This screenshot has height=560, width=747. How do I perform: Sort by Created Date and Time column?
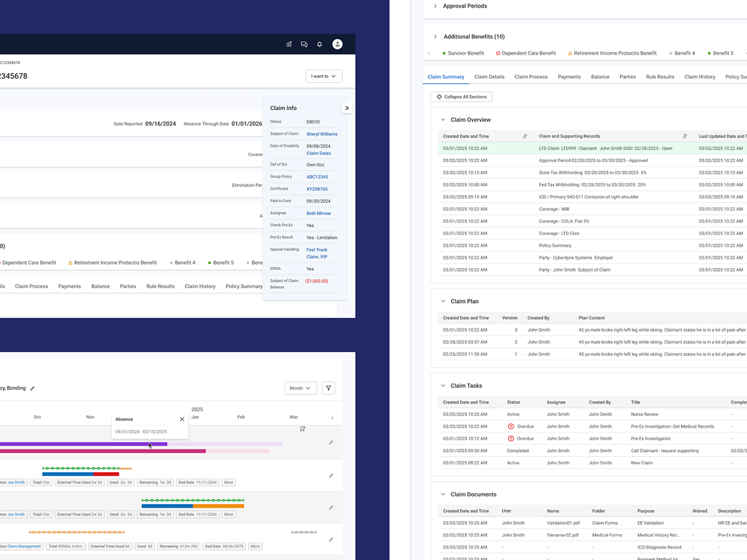[x=525, y=136]
